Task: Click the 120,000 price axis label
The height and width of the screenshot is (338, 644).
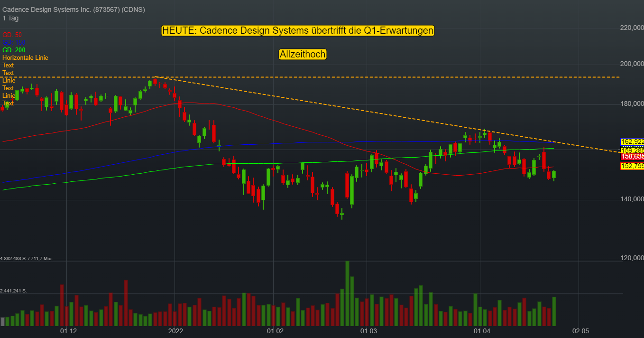Action: pyautogui.click(x=632, y=258)
